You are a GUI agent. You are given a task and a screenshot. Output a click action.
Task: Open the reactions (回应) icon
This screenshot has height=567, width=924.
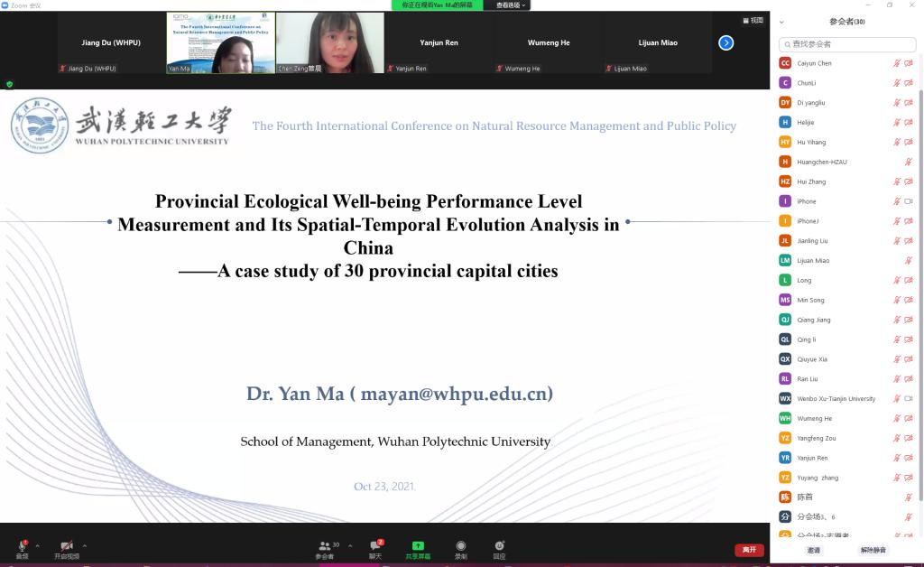[499, 546]
